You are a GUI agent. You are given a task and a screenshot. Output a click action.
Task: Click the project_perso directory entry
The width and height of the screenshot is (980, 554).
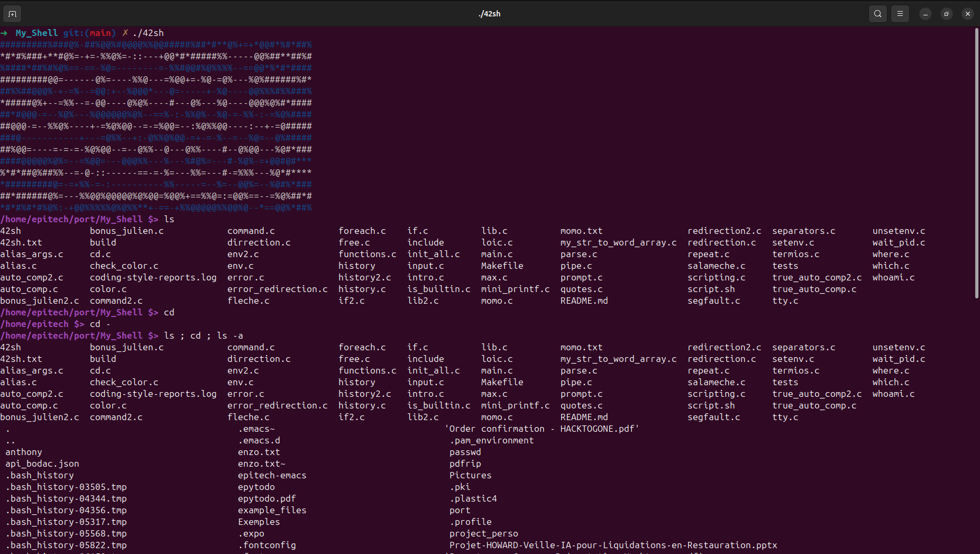(483, 533)
